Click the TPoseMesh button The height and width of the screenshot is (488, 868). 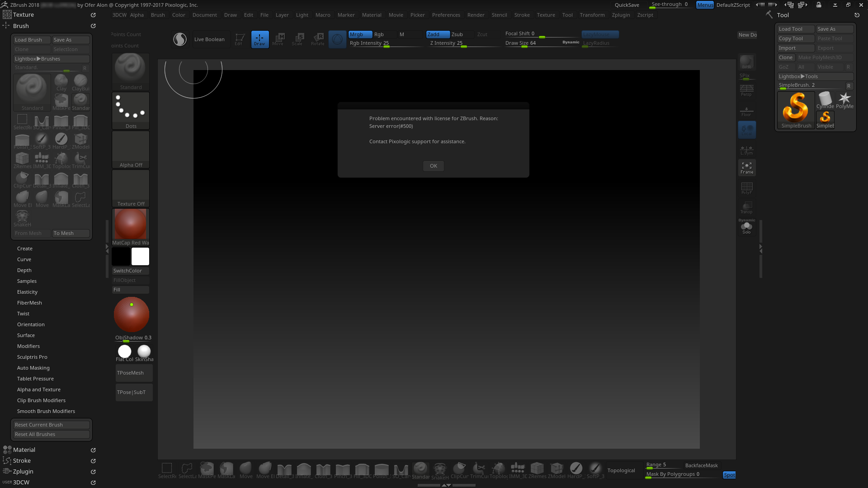pos(134,373)
